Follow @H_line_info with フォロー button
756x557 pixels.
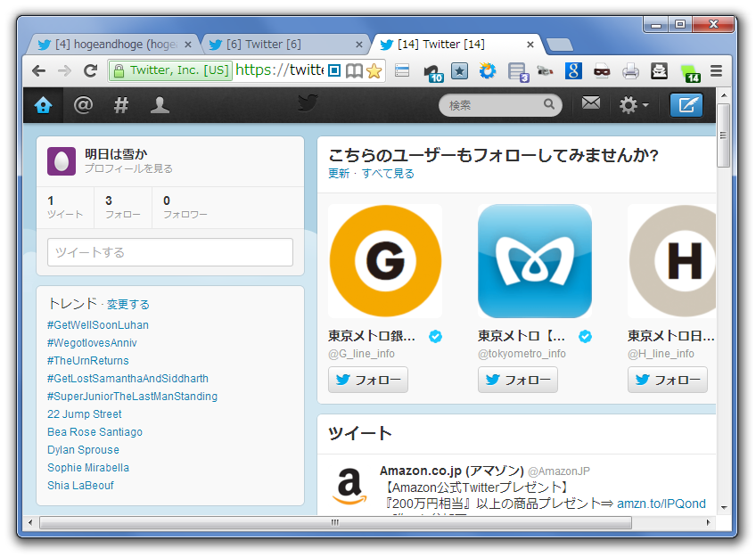tap(668, 380)
